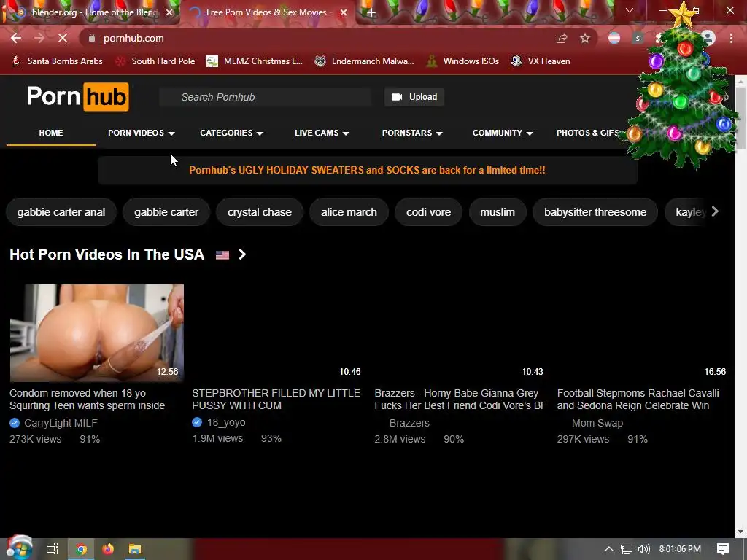Open the gray 's' extension icon
The height and width of the screenshot is (560, 747).
638,39
